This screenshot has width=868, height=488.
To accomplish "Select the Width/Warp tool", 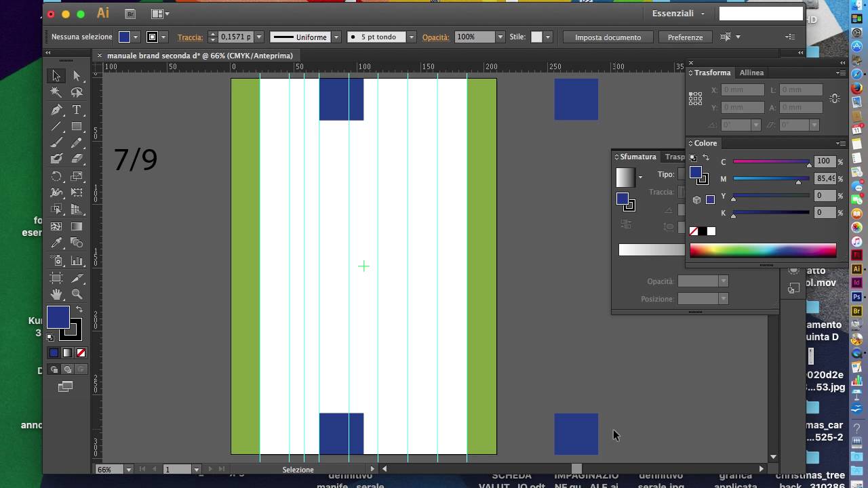I will click(x=56, y=193).
